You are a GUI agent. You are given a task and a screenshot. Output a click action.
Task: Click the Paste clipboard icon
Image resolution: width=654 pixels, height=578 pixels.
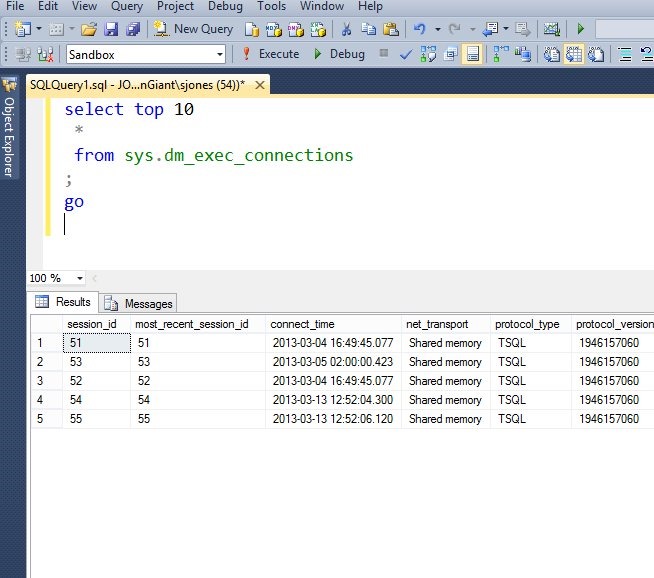390,29
